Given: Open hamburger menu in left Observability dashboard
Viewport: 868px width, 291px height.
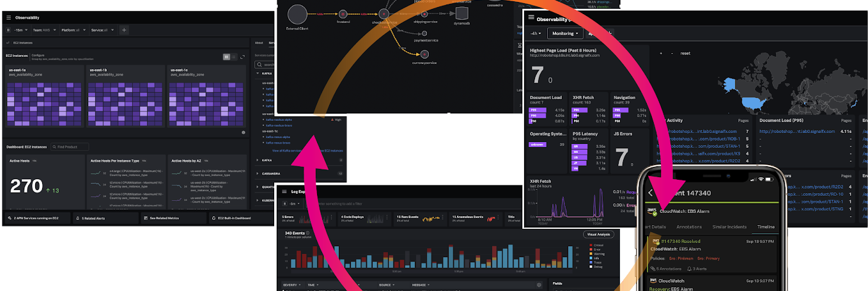Looking at the screenshot, I should click(9, 18).
